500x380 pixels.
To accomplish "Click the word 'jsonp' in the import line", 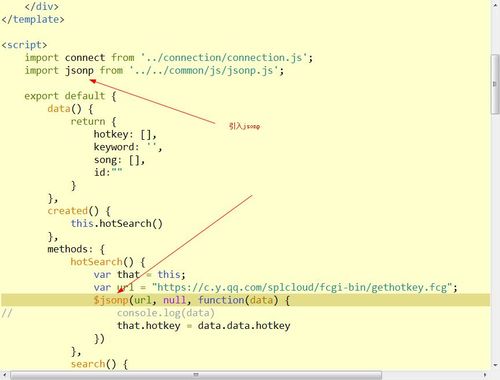I will (x=79, y=71).
